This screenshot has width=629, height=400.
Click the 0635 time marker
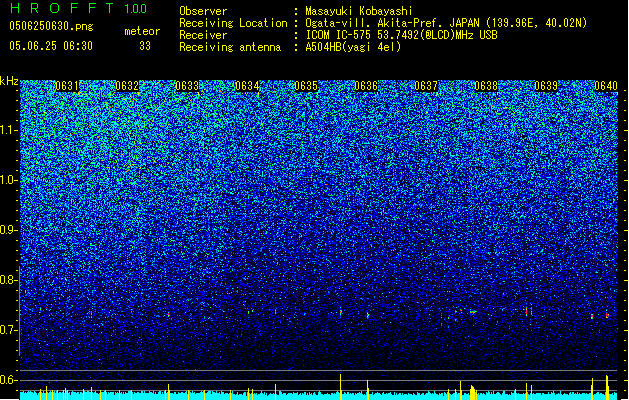click(x=306, y=86)
